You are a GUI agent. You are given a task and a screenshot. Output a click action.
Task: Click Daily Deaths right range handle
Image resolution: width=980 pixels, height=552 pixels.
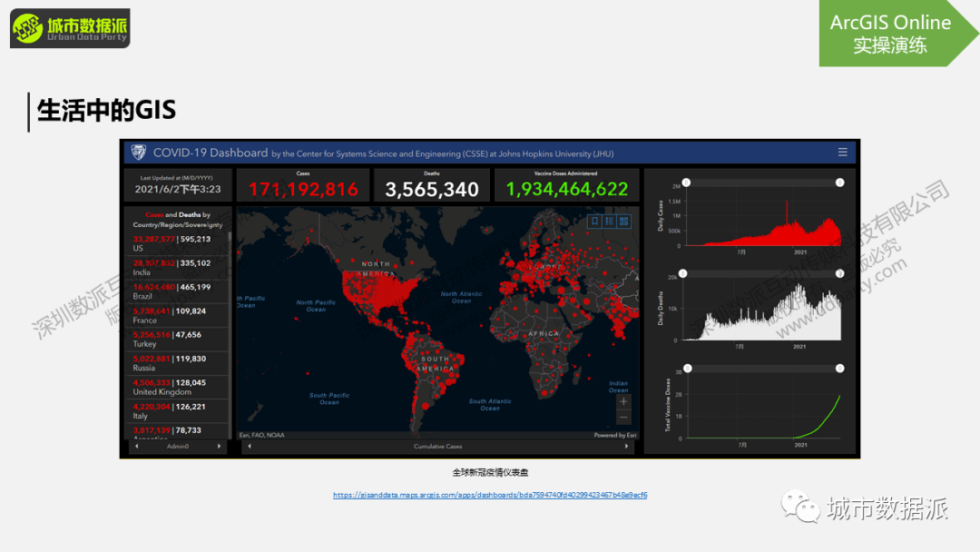coord(840,273)
